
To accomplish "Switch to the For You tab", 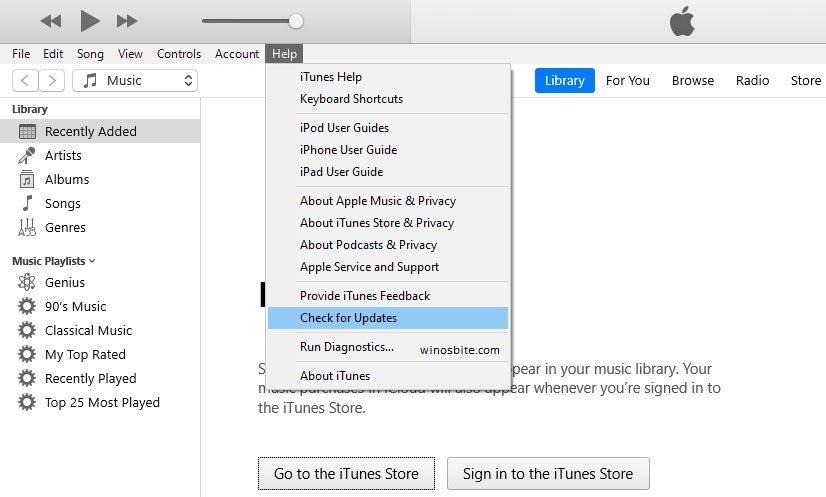I will (x=627, y=81).
